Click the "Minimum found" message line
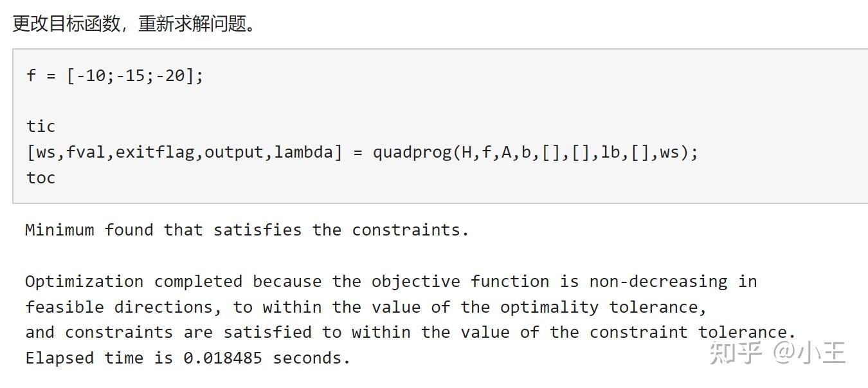 click(x=247, y=230)
